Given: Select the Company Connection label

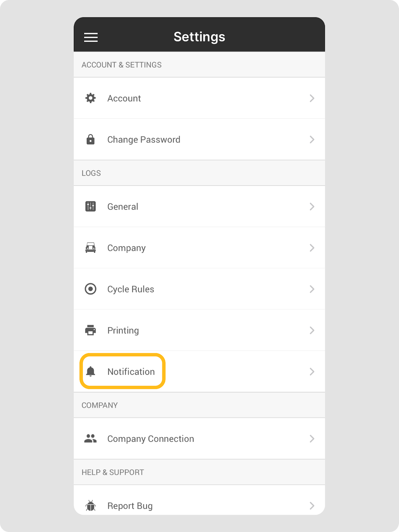Looking at the screenshot, I should click(x=150, y=439).
